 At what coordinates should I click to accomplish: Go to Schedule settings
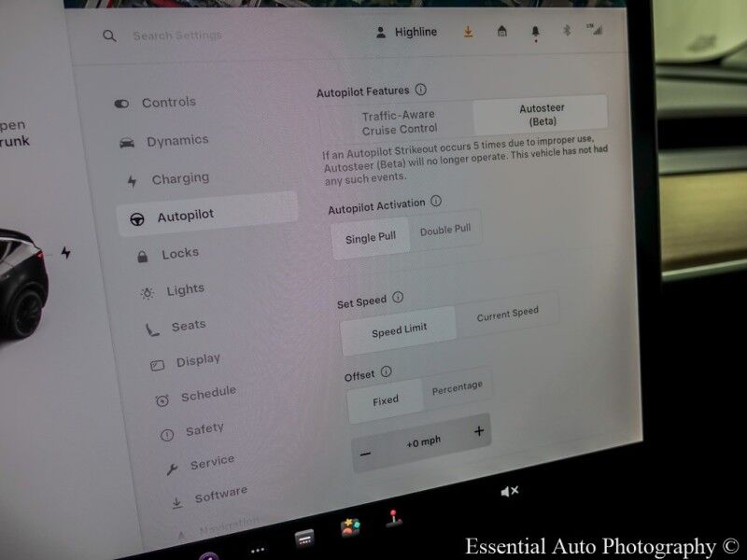pos(196,396)
